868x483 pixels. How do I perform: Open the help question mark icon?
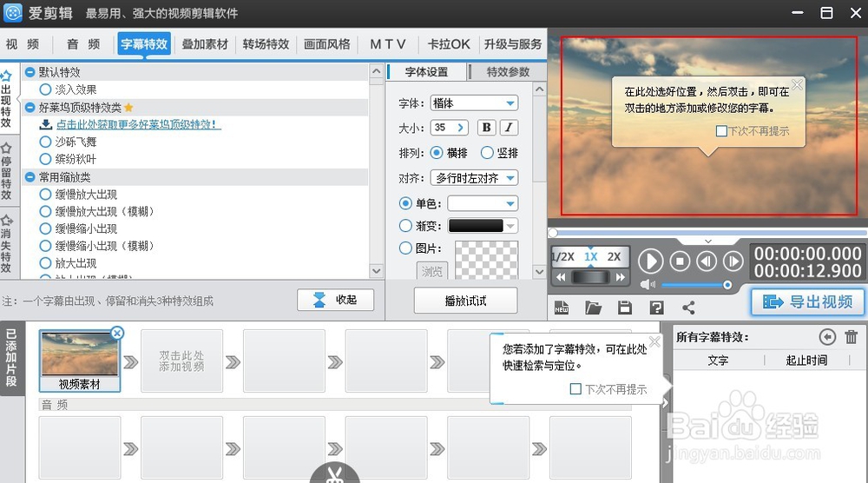pyautogui.click(x=656, y=308)
